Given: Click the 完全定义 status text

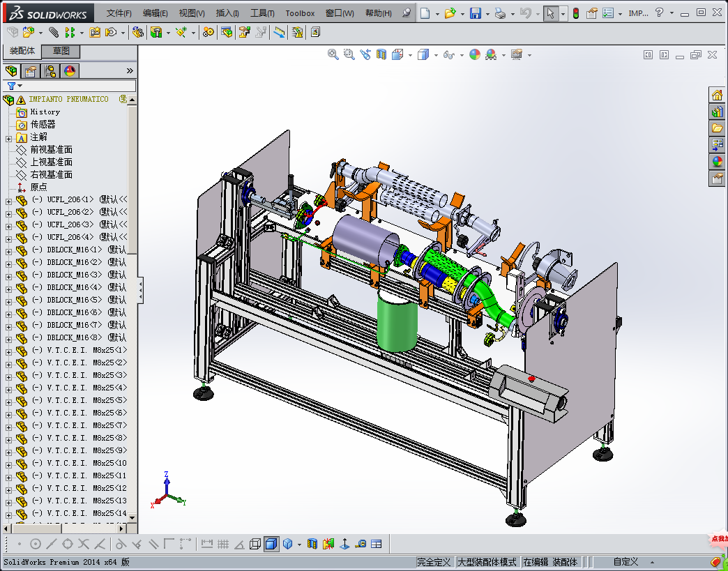Looking at the screenshot, I should pos(434,562).
